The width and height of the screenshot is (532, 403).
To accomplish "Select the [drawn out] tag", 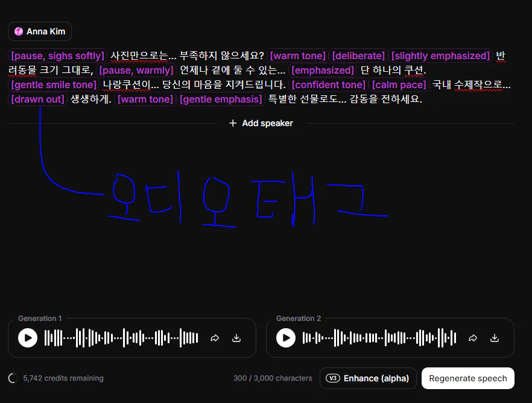I will pyautogui.click(x=37, y=100).
